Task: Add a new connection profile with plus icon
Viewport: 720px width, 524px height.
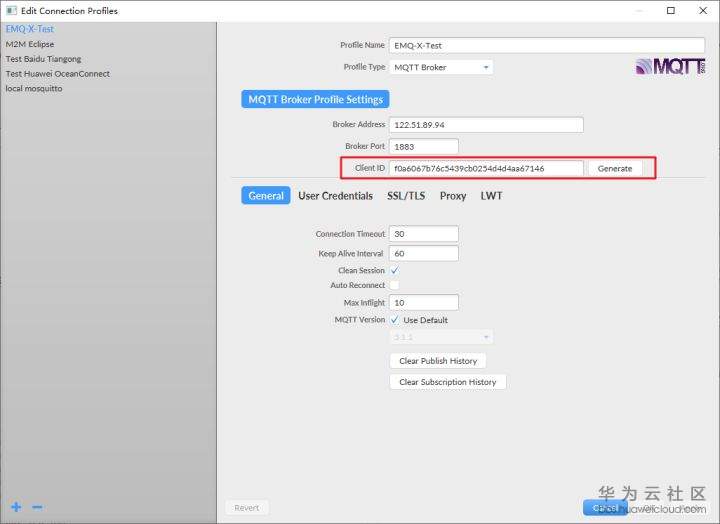Action: pos(17,507)
